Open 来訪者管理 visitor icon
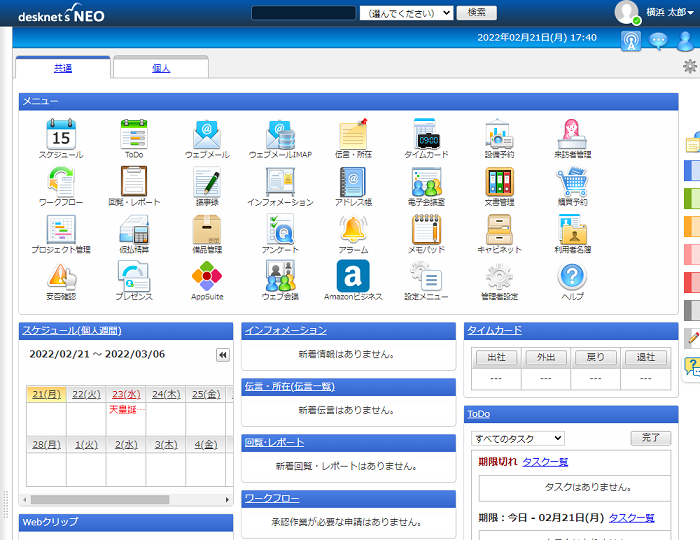Image resolution: width=700 pixels, height=540 pixels. (572, 134)
